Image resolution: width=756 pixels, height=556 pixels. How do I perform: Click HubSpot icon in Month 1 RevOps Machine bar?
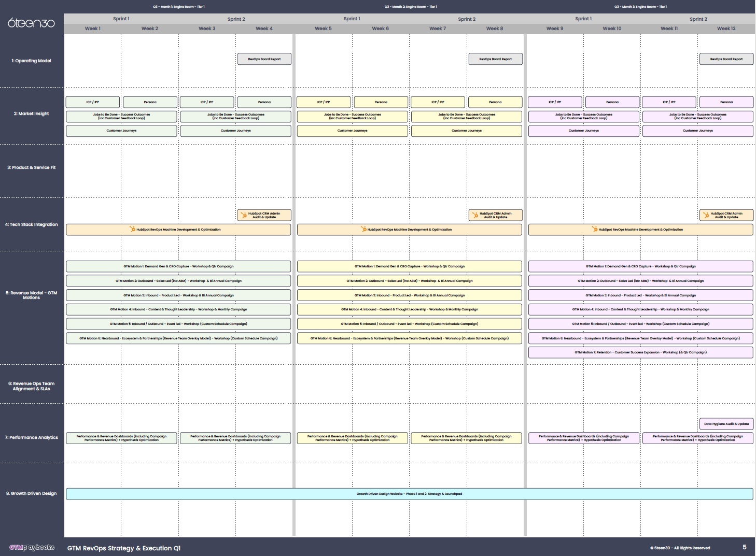click(x=132, y=229)
